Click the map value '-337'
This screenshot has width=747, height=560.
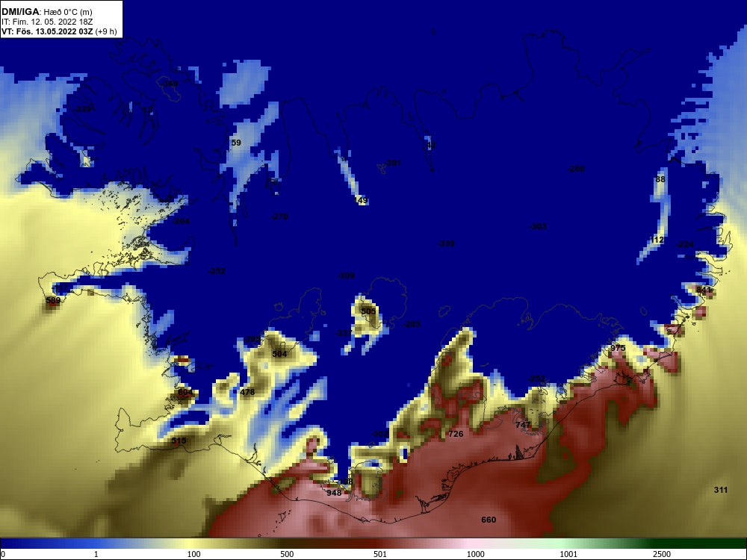click(344, 333)
